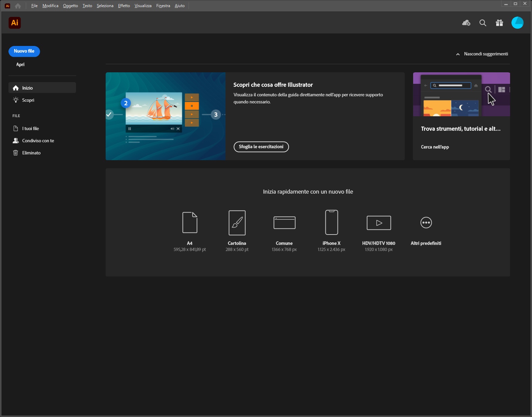This screenshot has width=532, height=417.
Task: Open the Seleziona menu
Action: 105,6
